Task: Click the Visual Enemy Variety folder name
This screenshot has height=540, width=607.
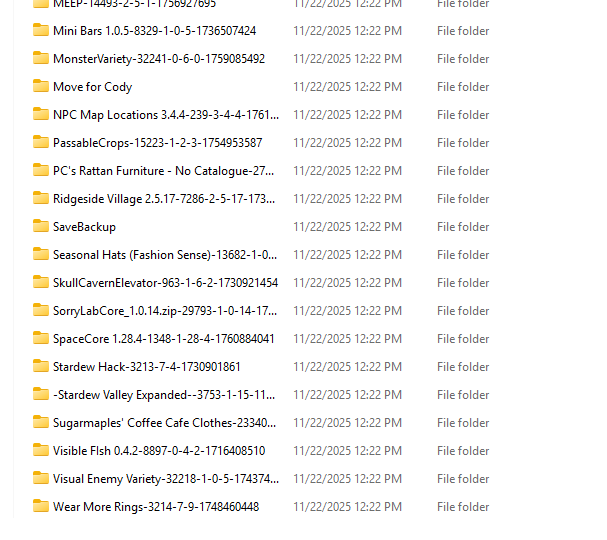Action: [165, 479]
